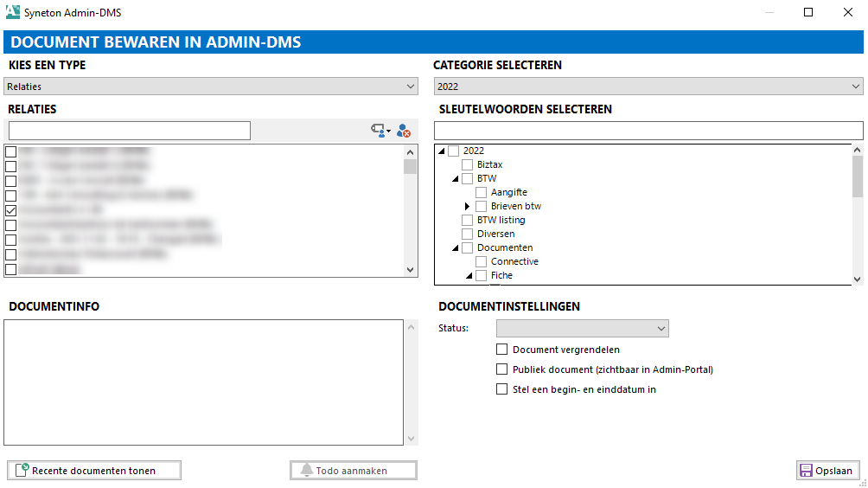Click inside the Documentinfo text area
868x488 pixels.
[x=203, y=382]
